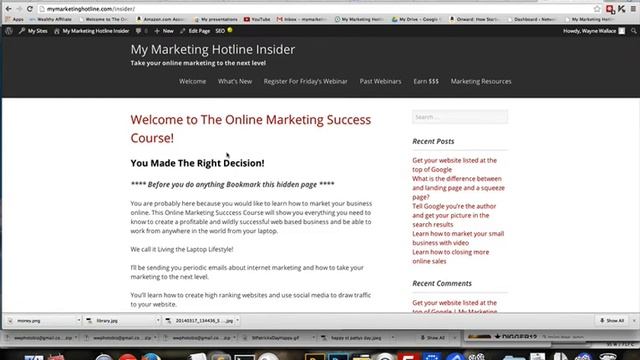Open the Dashboard bookmark
This screenshot has height=360, width=640.
tap(531, 19)
